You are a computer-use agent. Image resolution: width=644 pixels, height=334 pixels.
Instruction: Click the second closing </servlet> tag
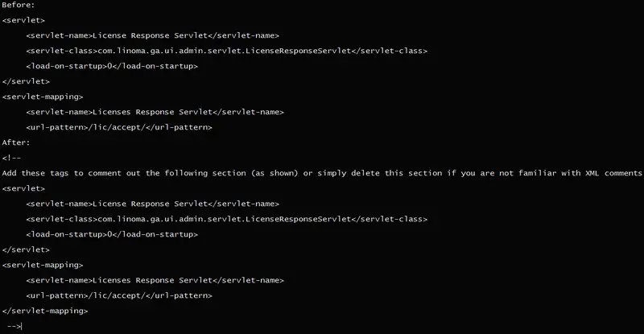(x=26, y=249)
